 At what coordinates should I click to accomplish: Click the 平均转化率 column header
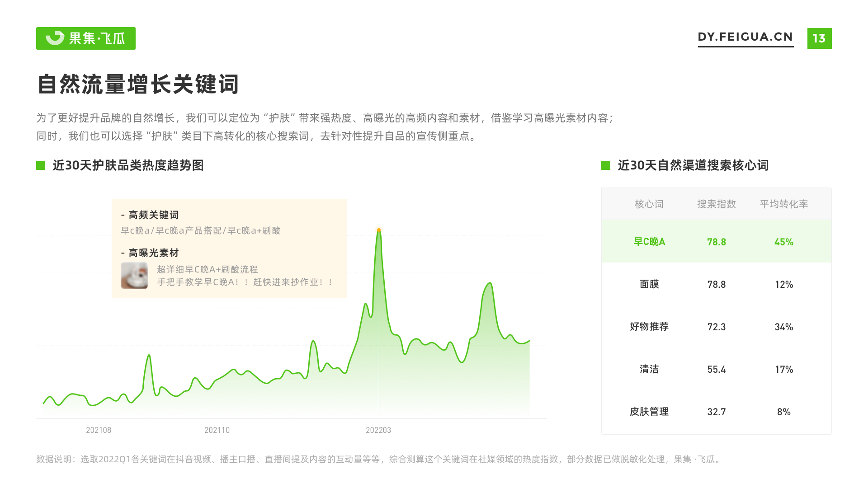pyautogui.click(x=784, y=204)
